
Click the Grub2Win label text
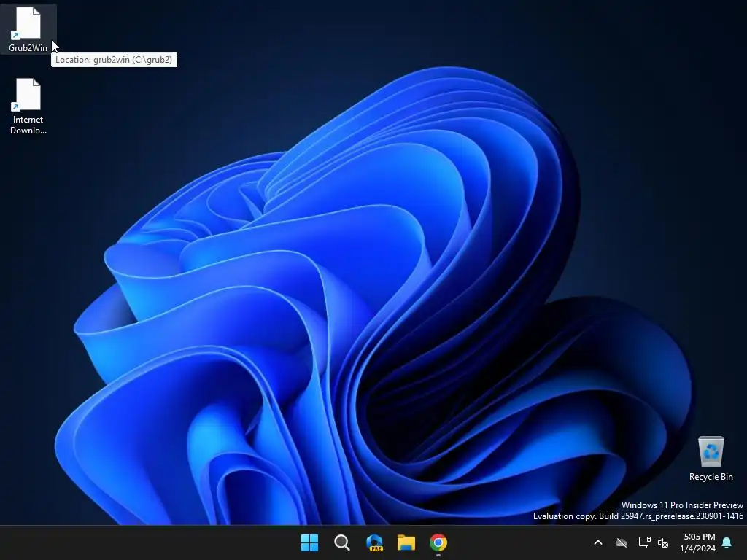28,48
